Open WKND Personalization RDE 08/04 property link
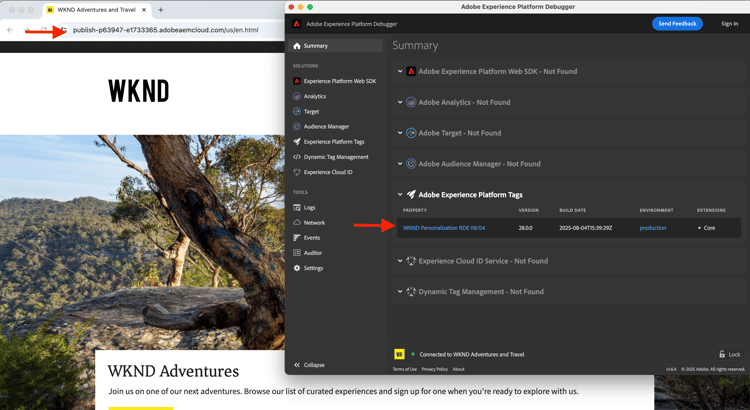This screenshot has width=750, height=410. [x=444, y=228]
